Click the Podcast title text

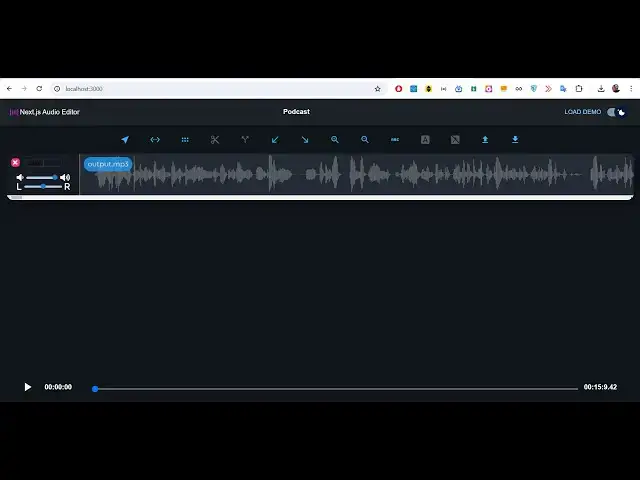[296, 111]
